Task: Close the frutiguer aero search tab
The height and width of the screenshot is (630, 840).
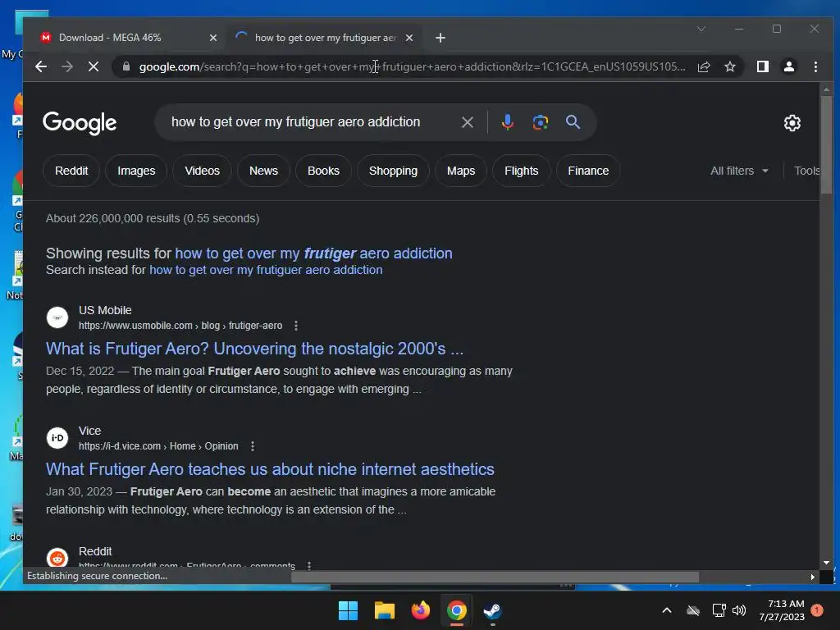Action: click(x=409, y=38)
